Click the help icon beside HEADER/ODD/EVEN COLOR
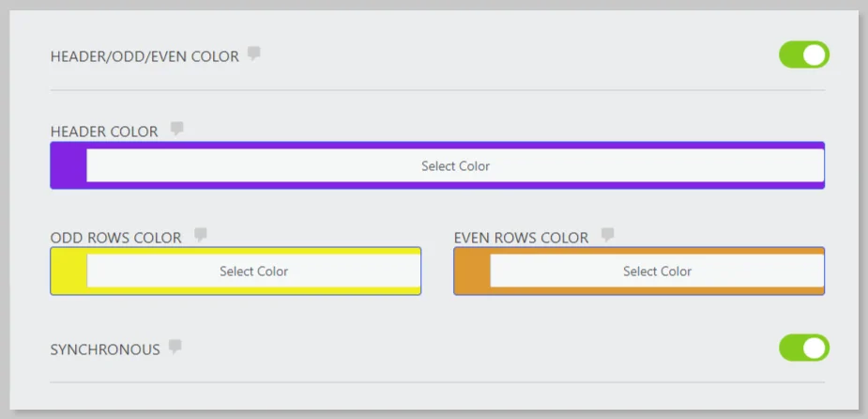The width and height of the screenshot is (868, 419). pos(253,54)
